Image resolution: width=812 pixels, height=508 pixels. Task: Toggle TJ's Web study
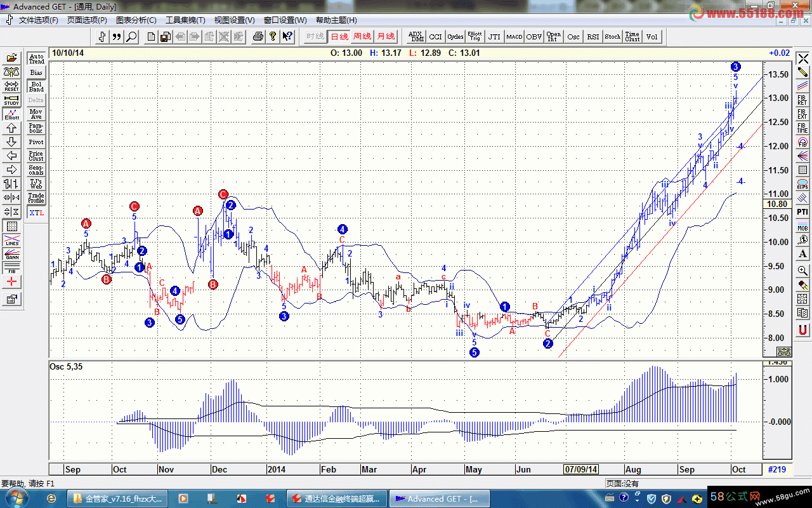pyautogui.click(x=36, y=184)
